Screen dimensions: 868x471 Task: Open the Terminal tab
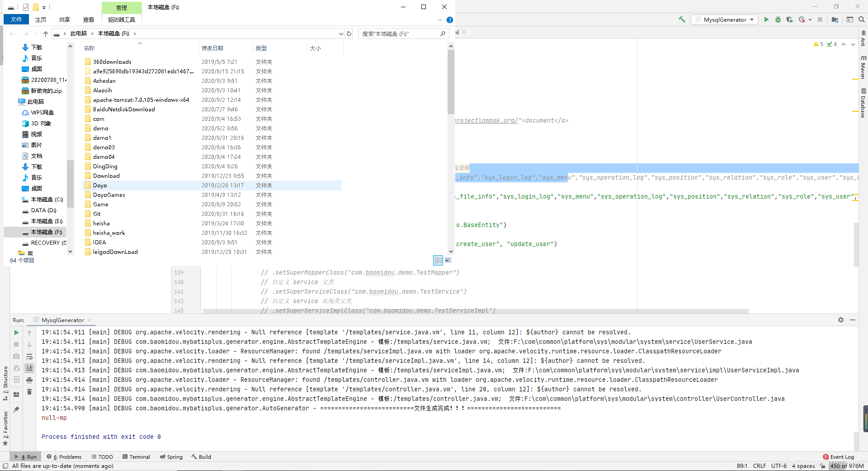pos(136,457)
